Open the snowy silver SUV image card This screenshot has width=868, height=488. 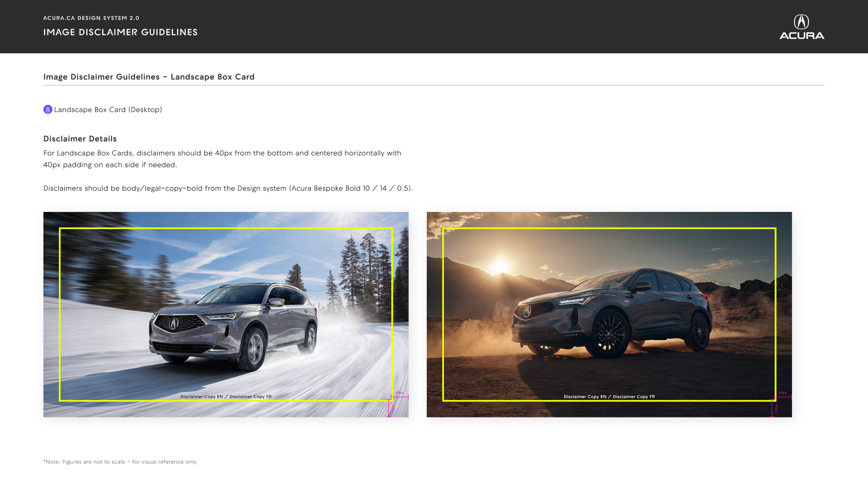226,314
